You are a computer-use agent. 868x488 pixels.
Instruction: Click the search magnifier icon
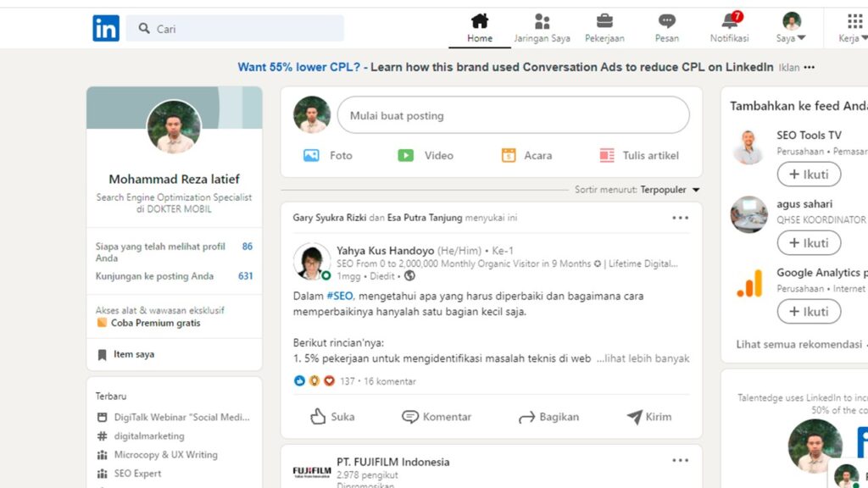144,28
